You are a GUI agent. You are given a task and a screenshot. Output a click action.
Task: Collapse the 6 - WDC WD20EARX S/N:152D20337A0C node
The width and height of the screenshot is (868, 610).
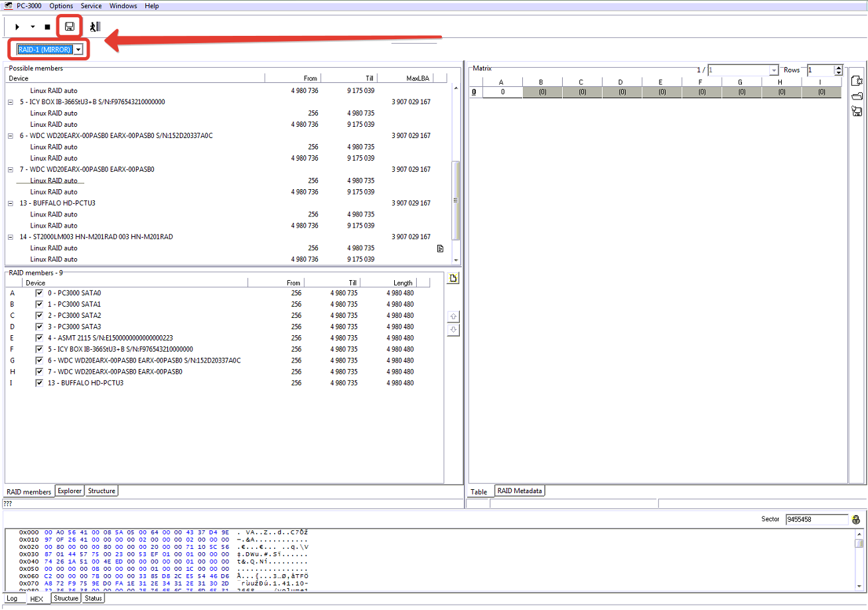point(11,136)
